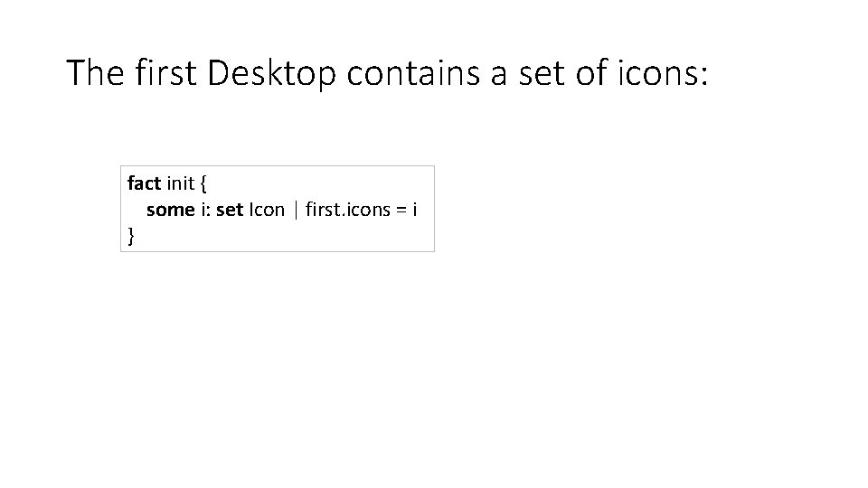Viewport: 868px width, 488px height.
Task: Click the final "i" after the equals sign
Action: [x=414, y=211]
